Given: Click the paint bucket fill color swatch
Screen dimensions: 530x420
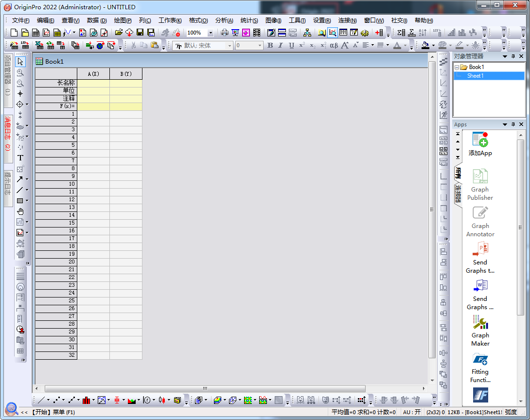Looking at the screenshot, I should 425,45.
